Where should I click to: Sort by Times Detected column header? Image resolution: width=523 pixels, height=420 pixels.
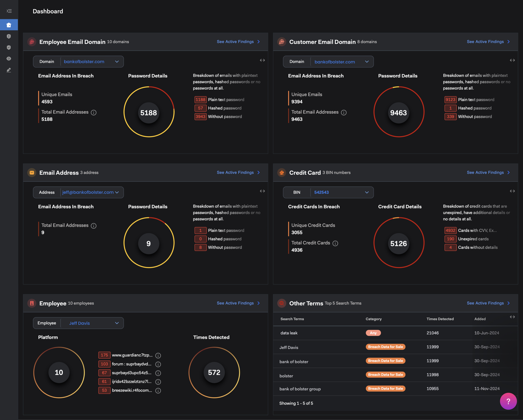tap(440, 319)
